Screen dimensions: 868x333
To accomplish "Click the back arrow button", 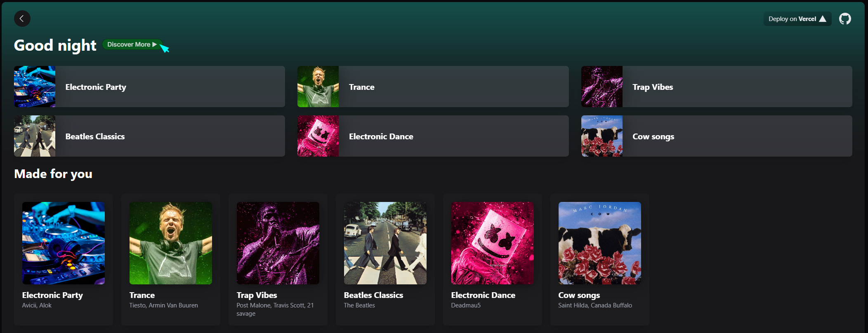I will pos(22,19).
